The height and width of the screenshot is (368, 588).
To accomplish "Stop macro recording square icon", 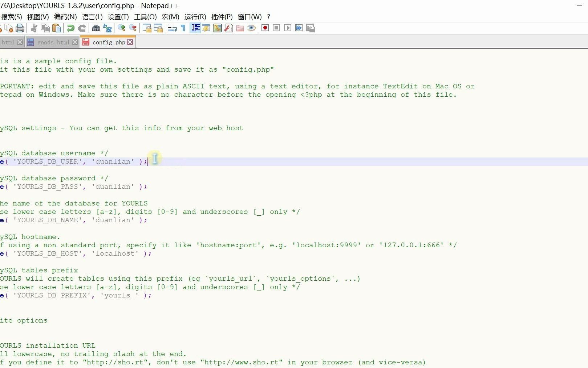I will point(276,28).
